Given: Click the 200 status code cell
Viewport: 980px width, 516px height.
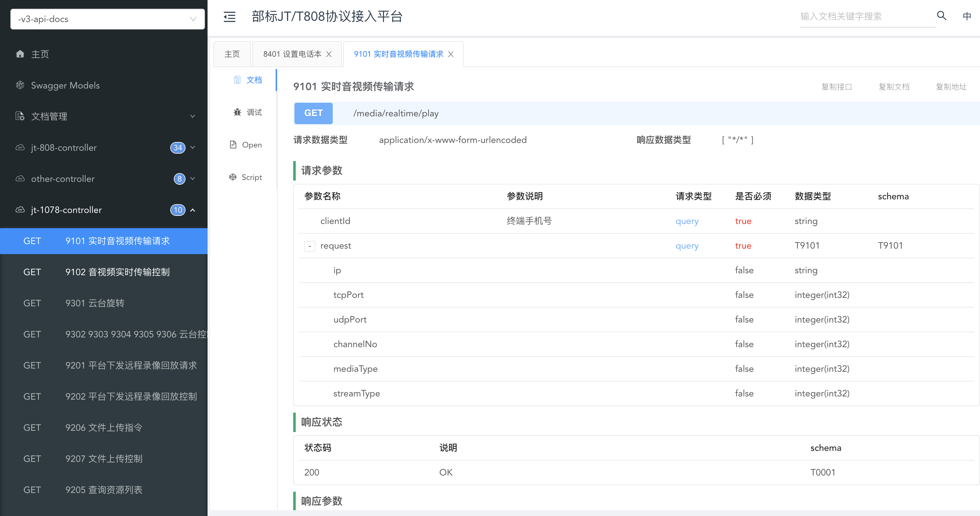Looking at the screenshot, I should click(312, 472).
